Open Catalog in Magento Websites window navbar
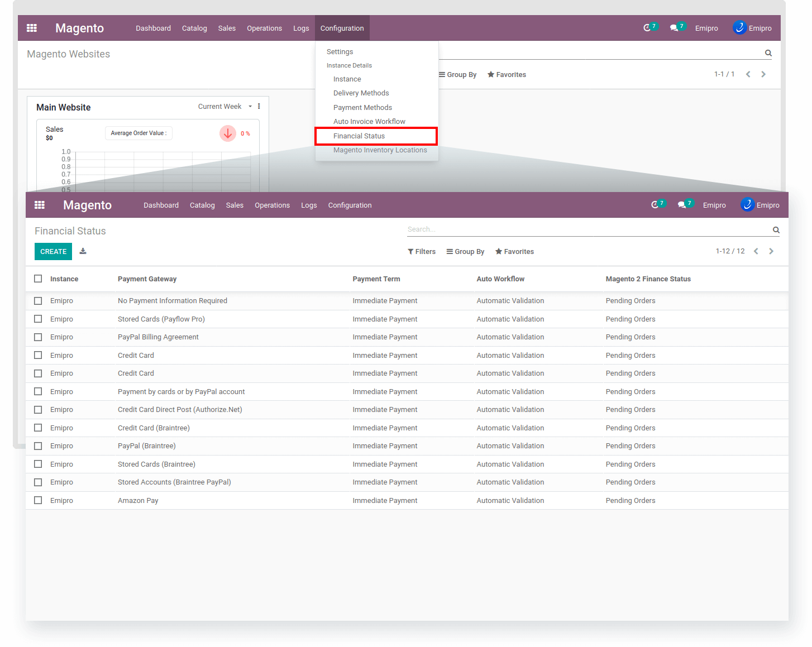 [x=194, y=28]
